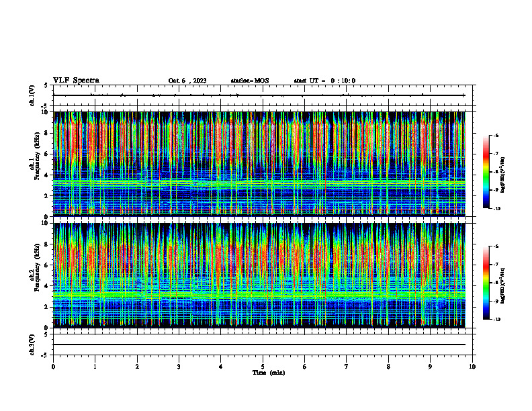Click the ch.2 color bar units label
The height and width of the screenshot is (411, 532).
(x=503, y=285)
